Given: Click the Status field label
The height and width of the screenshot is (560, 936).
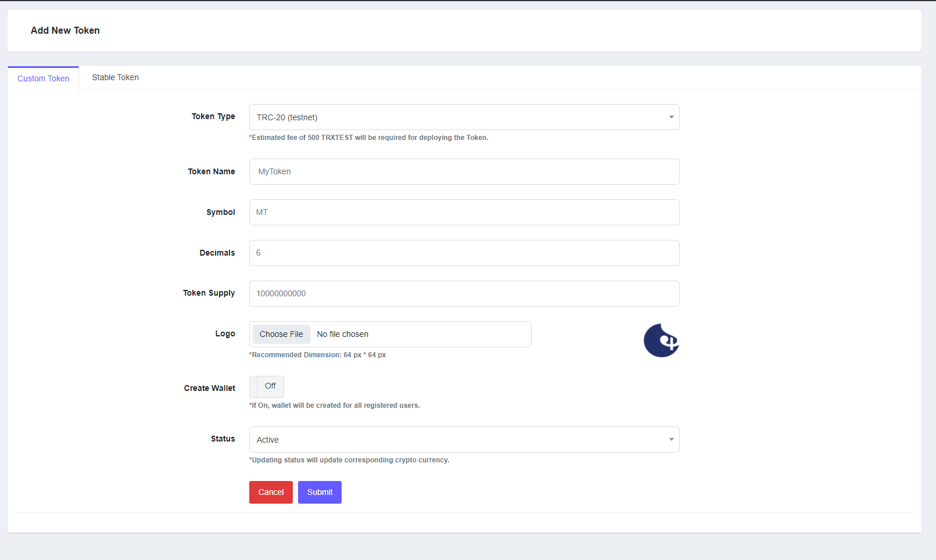Looking at the screenshot, I should point(223,439).
